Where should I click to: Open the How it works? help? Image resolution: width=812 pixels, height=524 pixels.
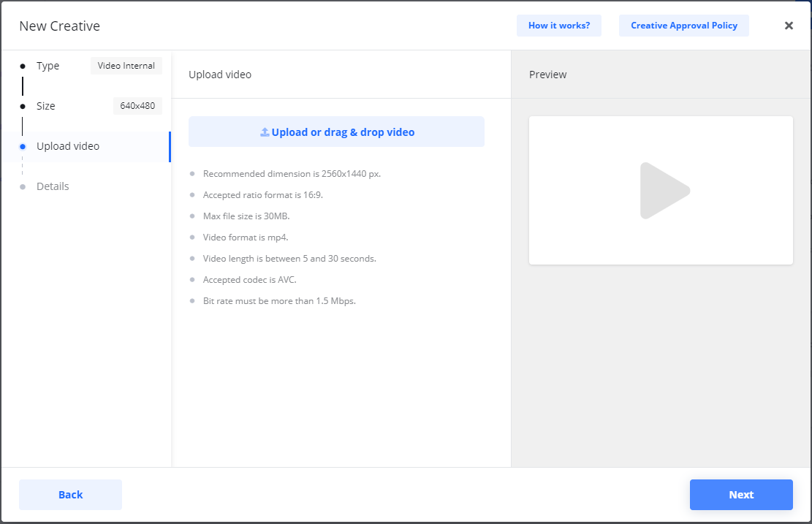click(x=558, y=26)
